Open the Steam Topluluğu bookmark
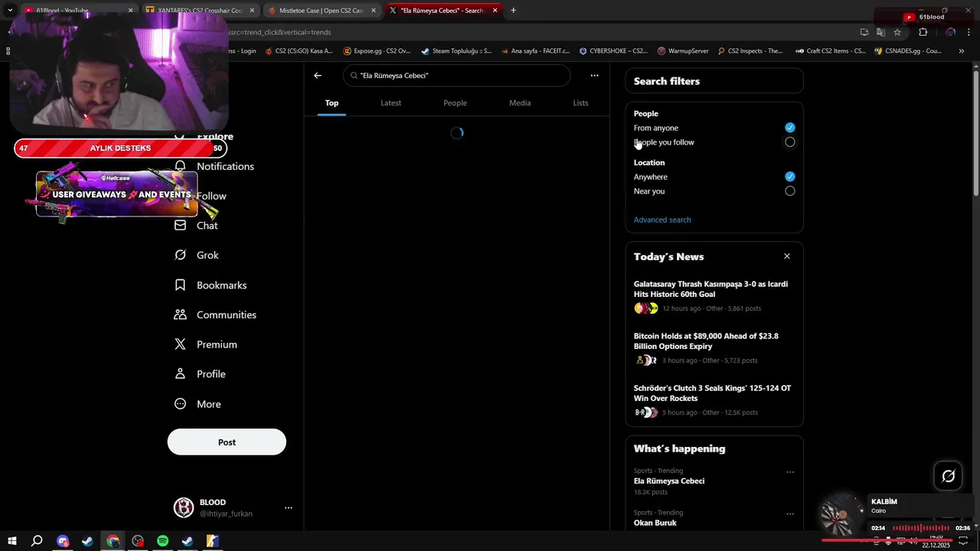This screenshot has height=551, width=980. point(456,51)
